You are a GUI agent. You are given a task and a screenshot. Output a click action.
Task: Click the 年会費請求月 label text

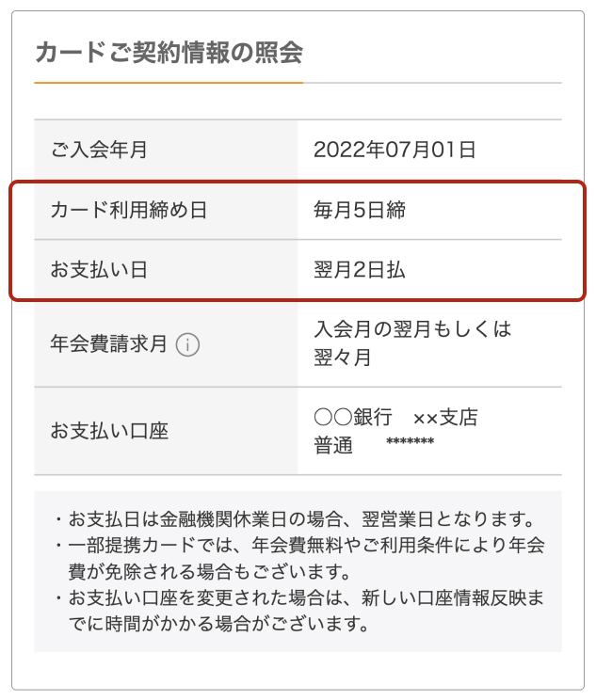pyautogui.click(x=108, y=344)
